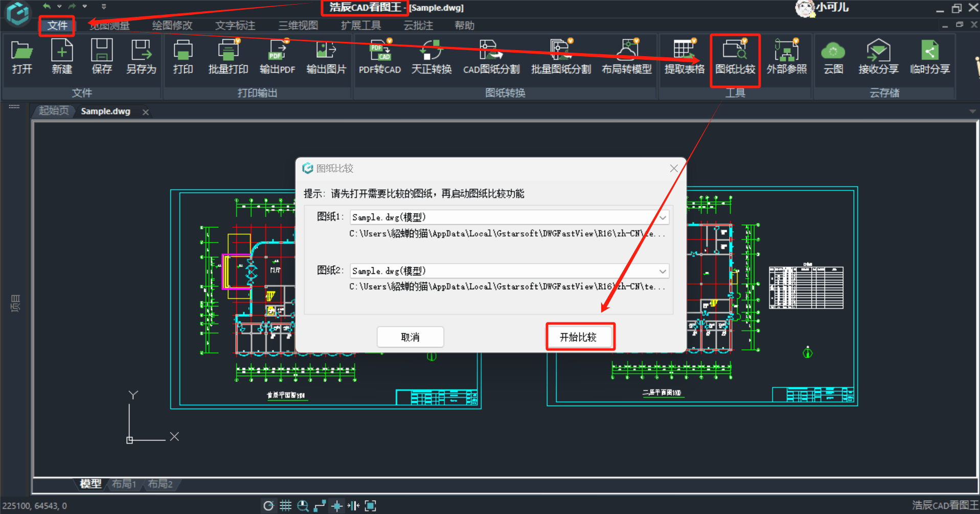The image size is (980, 514).
Task: Cancel the 图纸比较 dialog with 取消
Action: (x=410, y=336)
